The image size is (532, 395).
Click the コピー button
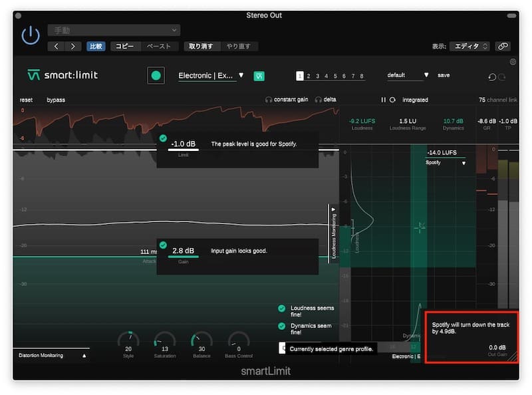point(125,46)
